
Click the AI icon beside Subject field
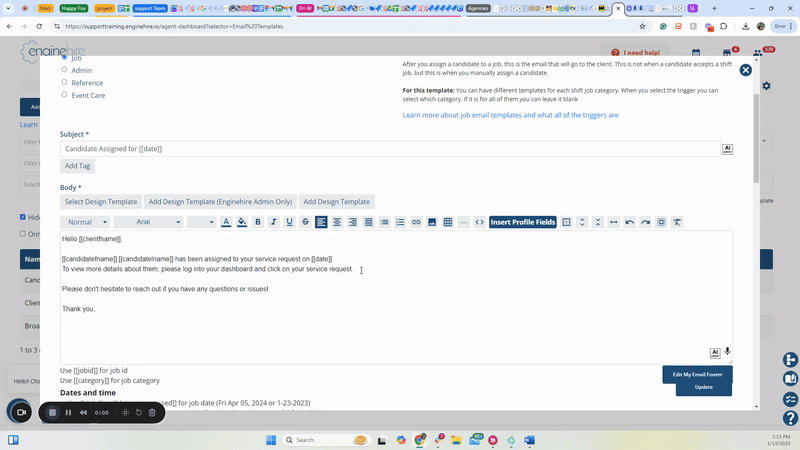(727, 149)
